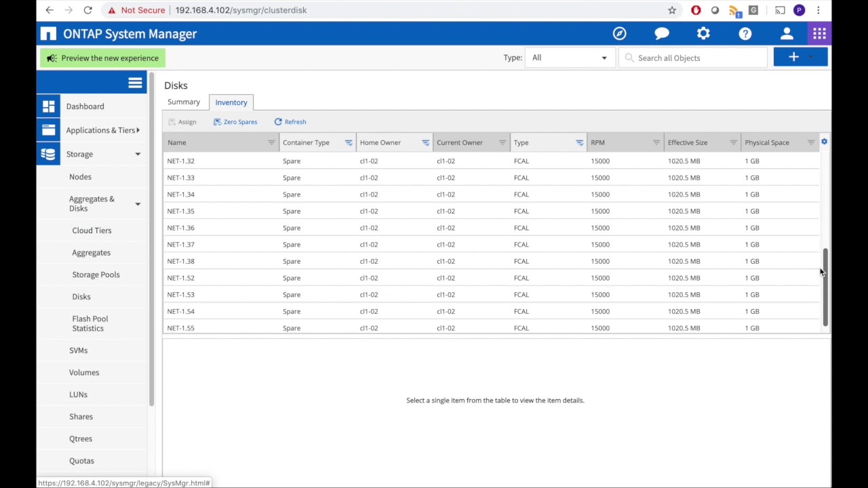Open the Chrome three-dot menu
Viewport: 868px width, 488px height.
point(818,10)
